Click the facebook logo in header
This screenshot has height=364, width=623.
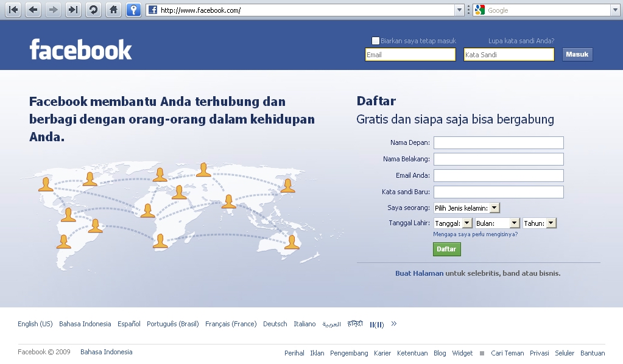tap(80, 49)
